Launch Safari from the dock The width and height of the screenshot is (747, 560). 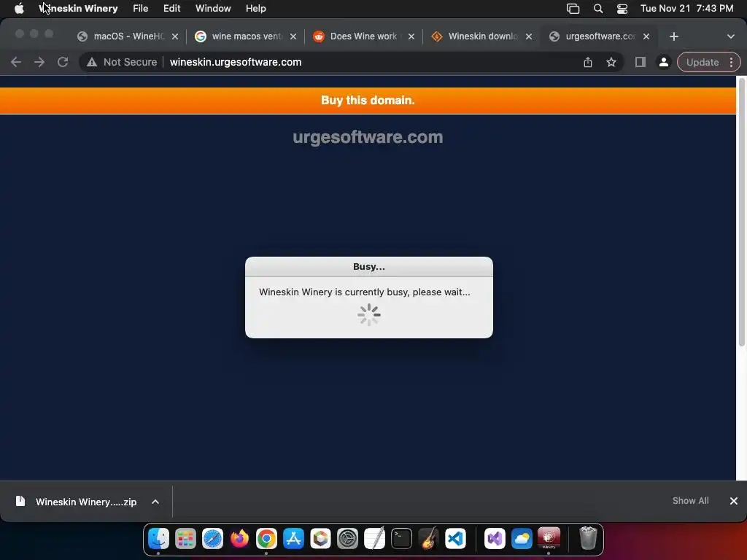click(212, 539)
